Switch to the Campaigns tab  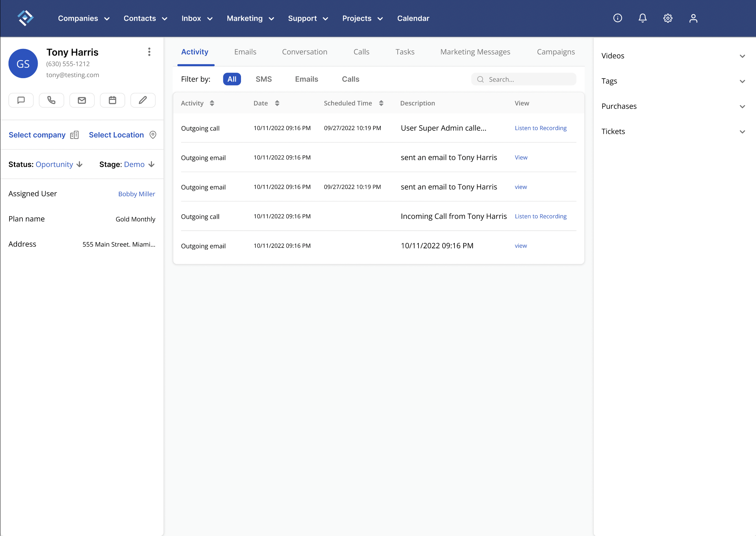pyautogui.click(x=556, y=52)
